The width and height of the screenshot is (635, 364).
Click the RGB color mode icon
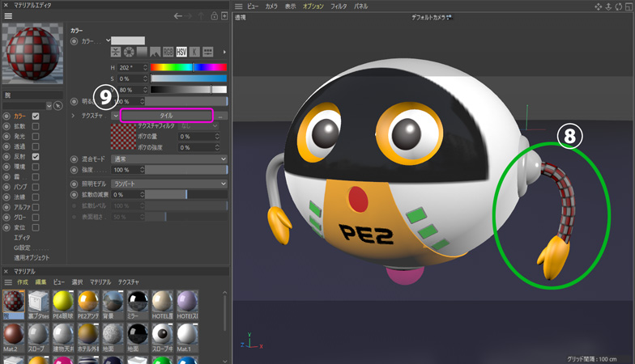168,52
